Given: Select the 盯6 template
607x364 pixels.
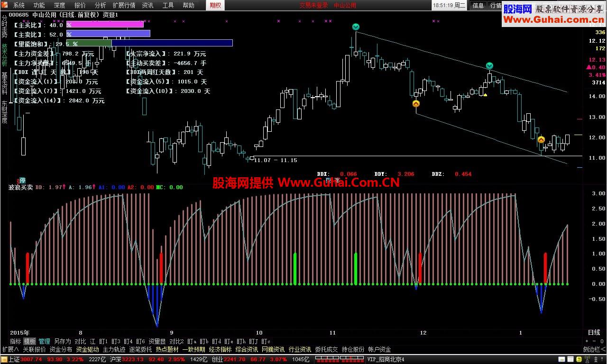Looking at the screenshot, I should (x=140, y=341).
